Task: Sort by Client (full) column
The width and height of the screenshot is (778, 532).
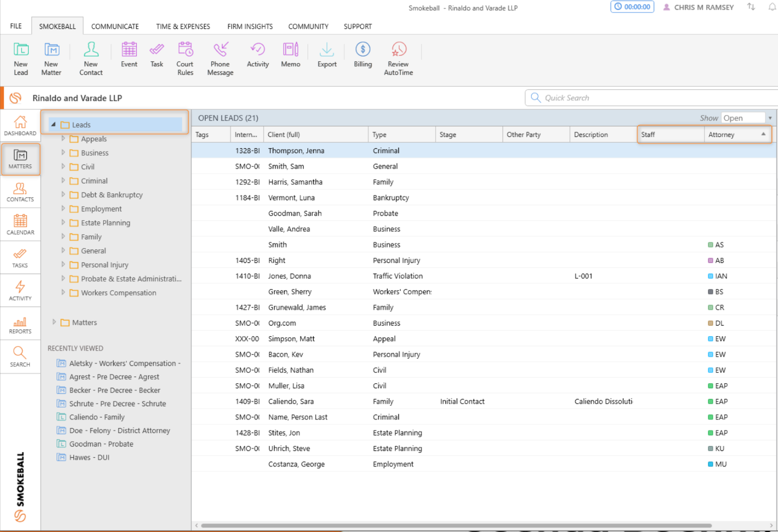Action: coord(316,135)
